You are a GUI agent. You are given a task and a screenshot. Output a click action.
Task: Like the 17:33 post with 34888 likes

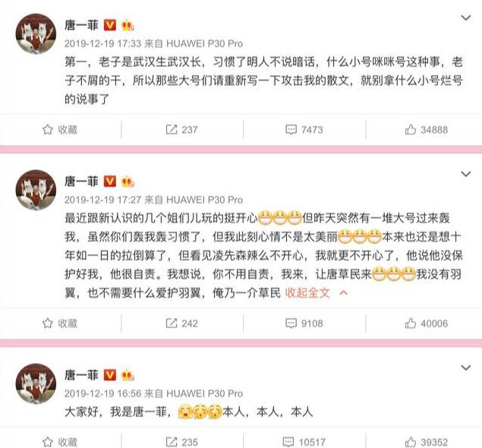click(x=426, y=130)
